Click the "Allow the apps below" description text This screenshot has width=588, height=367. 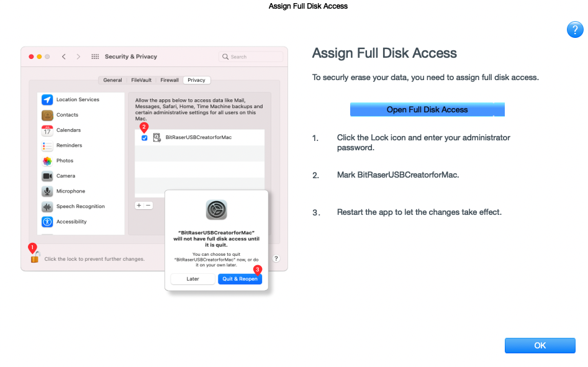click(x=199, y=109)
